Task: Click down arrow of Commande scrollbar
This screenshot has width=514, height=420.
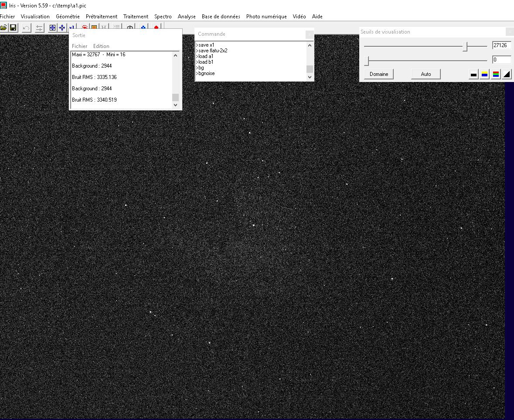Action: [x=310, y=77]
